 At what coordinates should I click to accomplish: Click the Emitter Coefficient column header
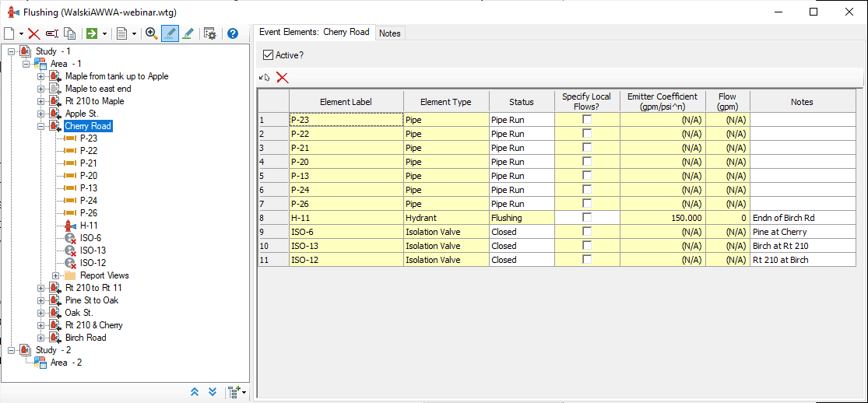[662, 101]
